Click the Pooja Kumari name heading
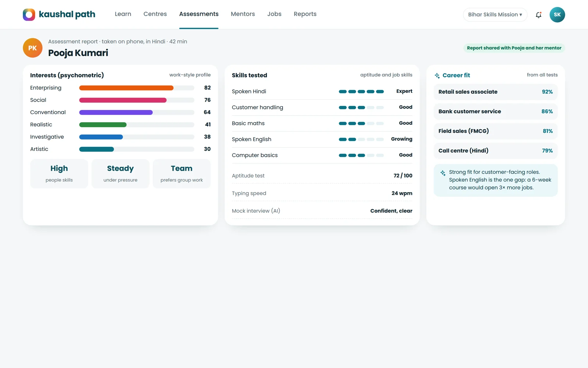The width and height of the screenshot is (588, 368). [78, 53]
